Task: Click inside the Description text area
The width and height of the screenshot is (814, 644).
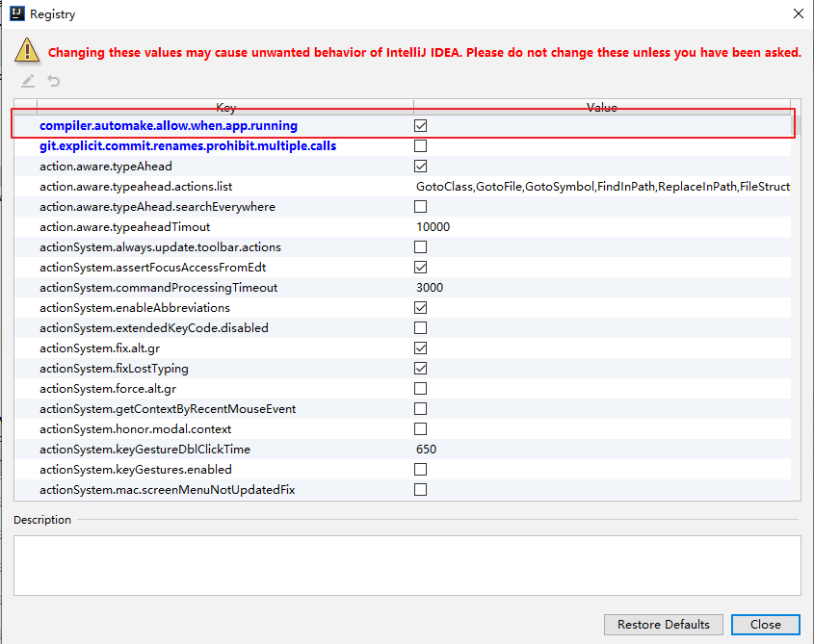Action: (x=407, y=566)
